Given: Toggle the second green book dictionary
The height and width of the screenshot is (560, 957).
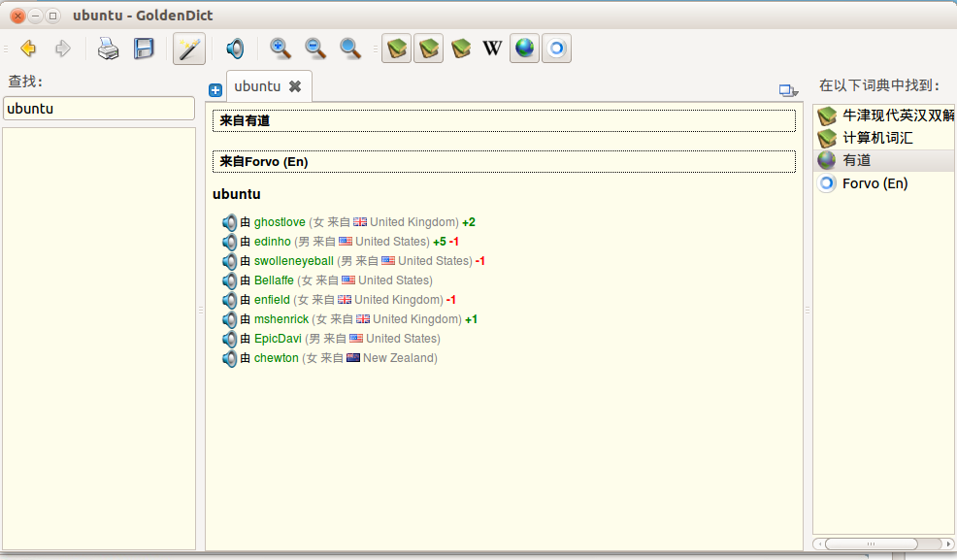Looking at the screenshot, I should click(428, 49).
